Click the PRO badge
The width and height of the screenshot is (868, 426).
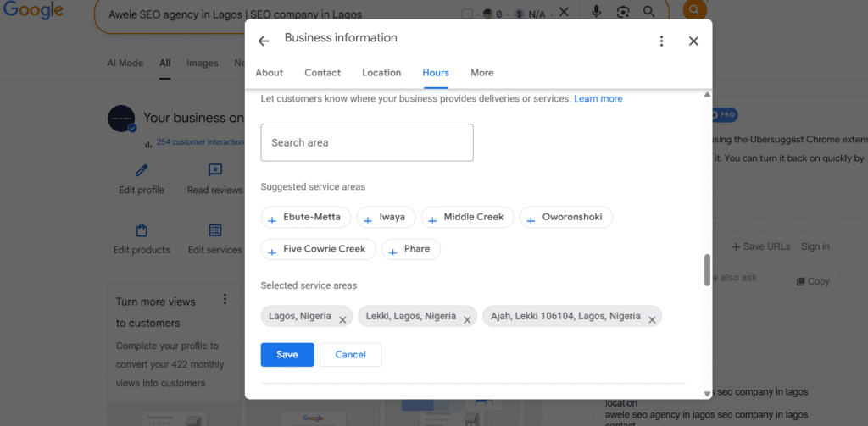[x=724, y=115]
